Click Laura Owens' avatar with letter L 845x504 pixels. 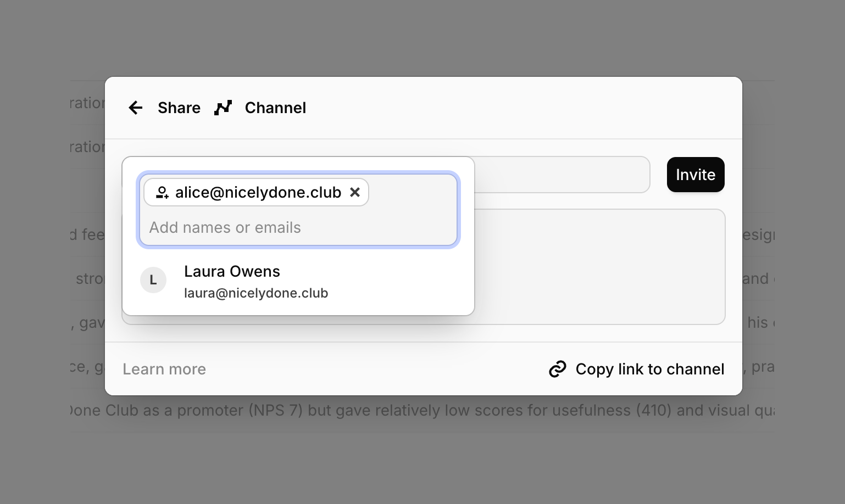[x=153, y=280]
